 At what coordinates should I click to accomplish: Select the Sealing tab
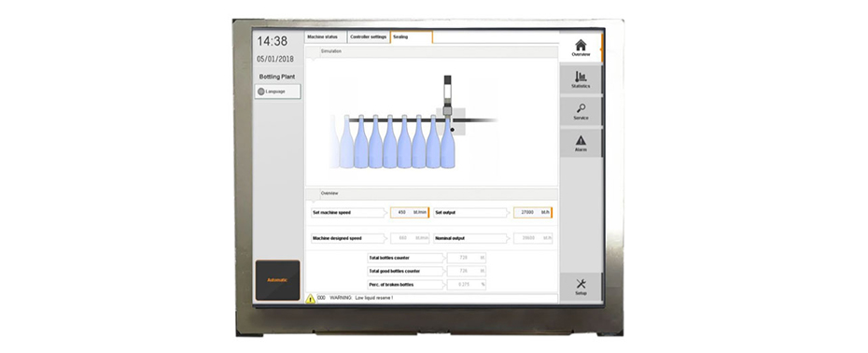point(412,37)
